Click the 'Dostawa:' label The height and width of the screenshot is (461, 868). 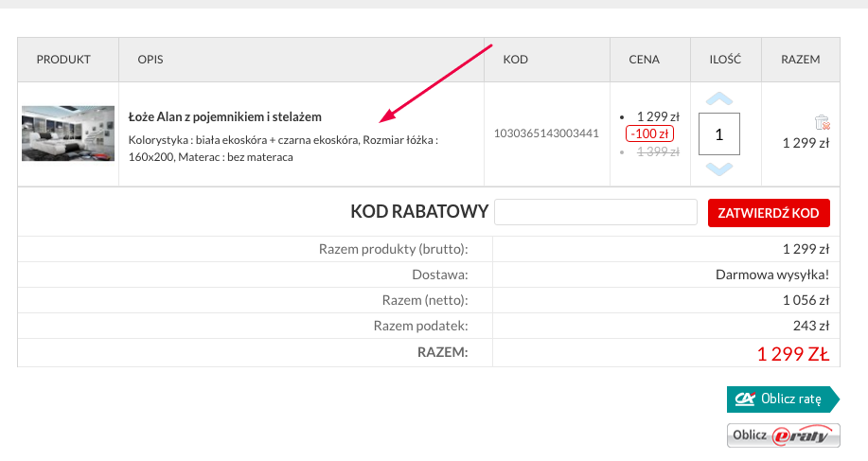(440, 275)
